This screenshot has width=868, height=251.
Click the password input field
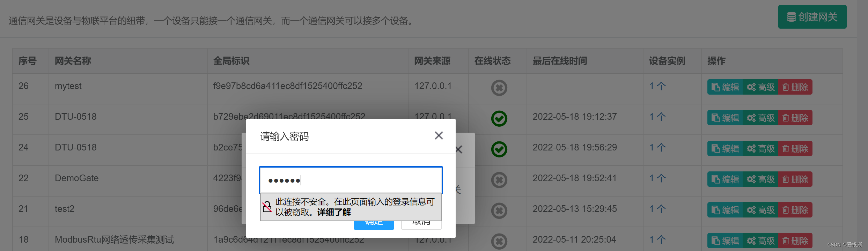[351, 180]
